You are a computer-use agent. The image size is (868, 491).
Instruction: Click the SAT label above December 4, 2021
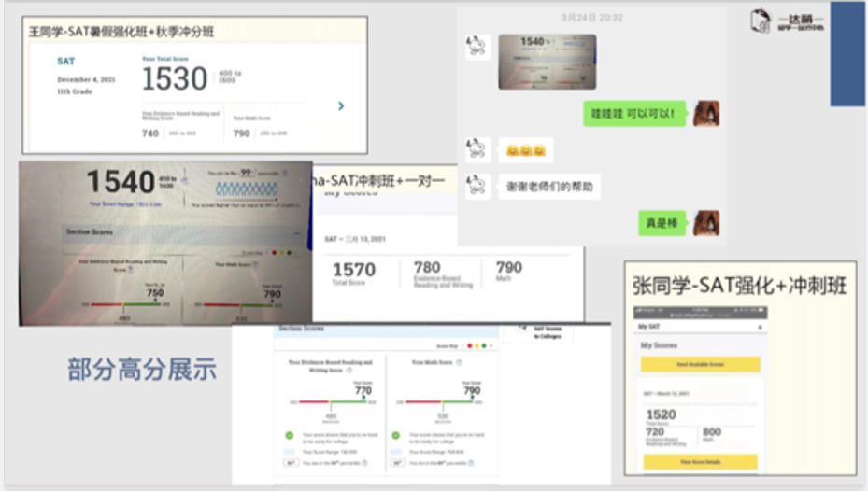(x=66, y=62)
